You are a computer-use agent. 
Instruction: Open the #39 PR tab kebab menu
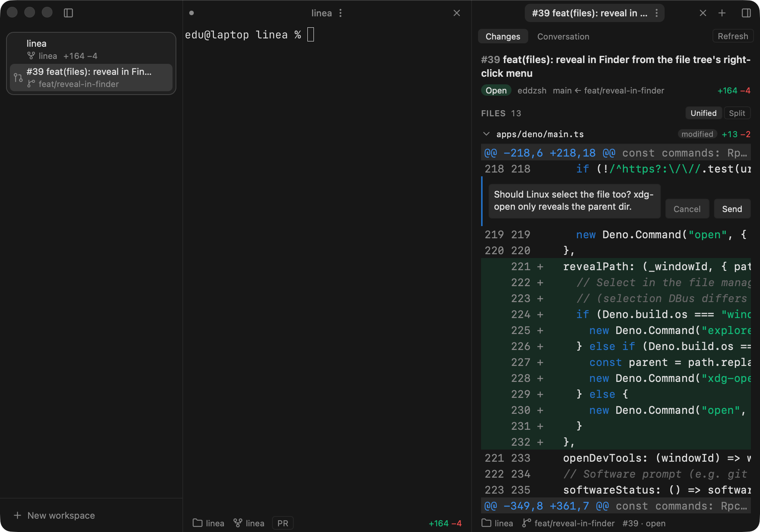[656, 13]
